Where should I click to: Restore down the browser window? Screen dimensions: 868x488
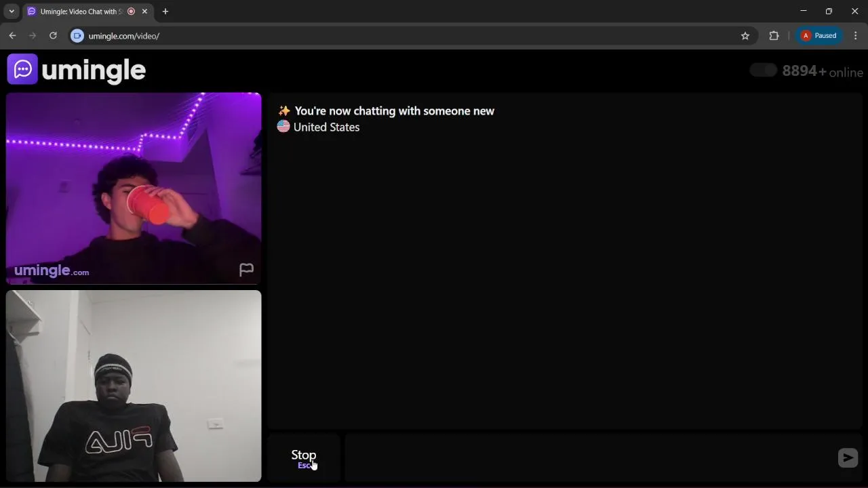tap(829, 12)
